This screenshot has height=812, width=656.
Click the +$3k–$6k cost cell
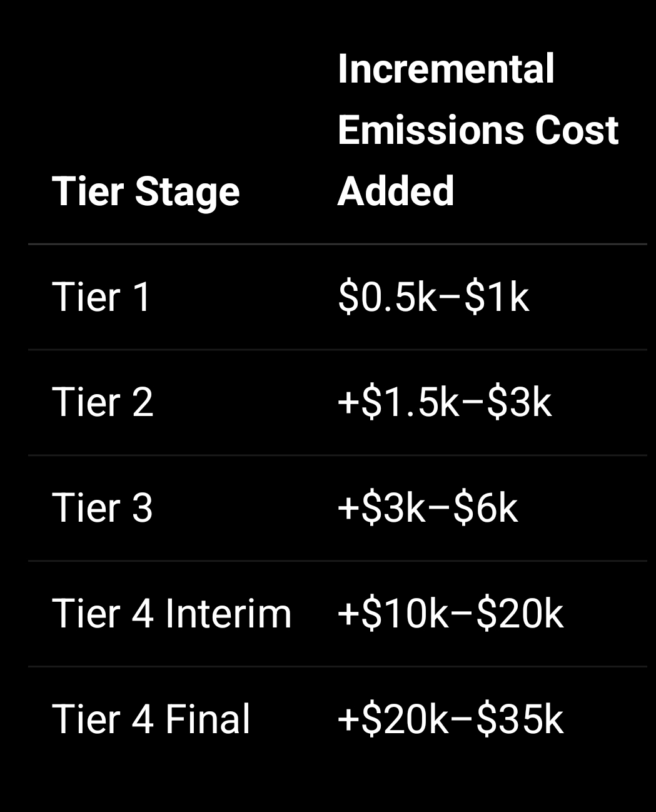(428, 507)
